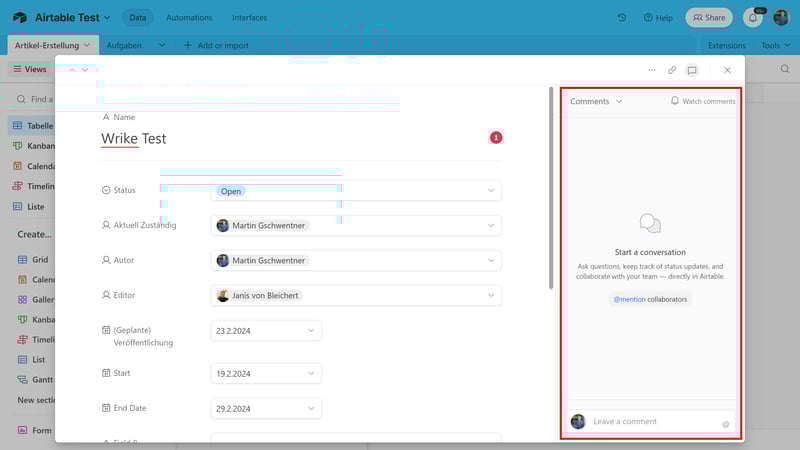Screen dimensions: 800x450
Task: Create a new Gantt view
Action: tap(35, 380)
